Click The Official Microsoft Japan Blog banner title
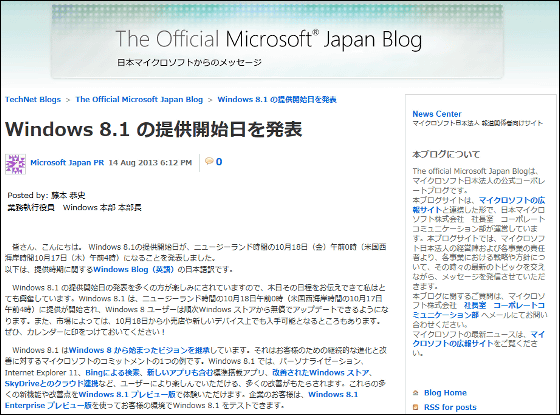 pos(269,39)
